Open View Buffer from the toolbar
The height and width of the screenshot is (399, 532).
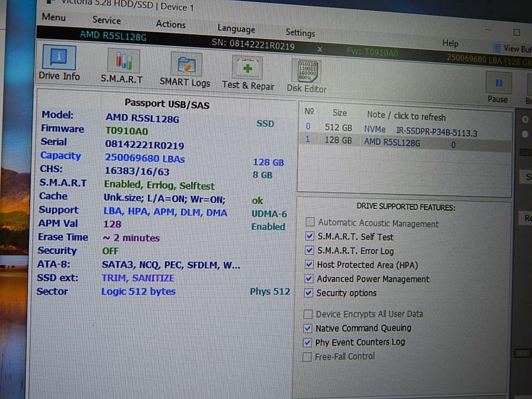click(512, 48)
